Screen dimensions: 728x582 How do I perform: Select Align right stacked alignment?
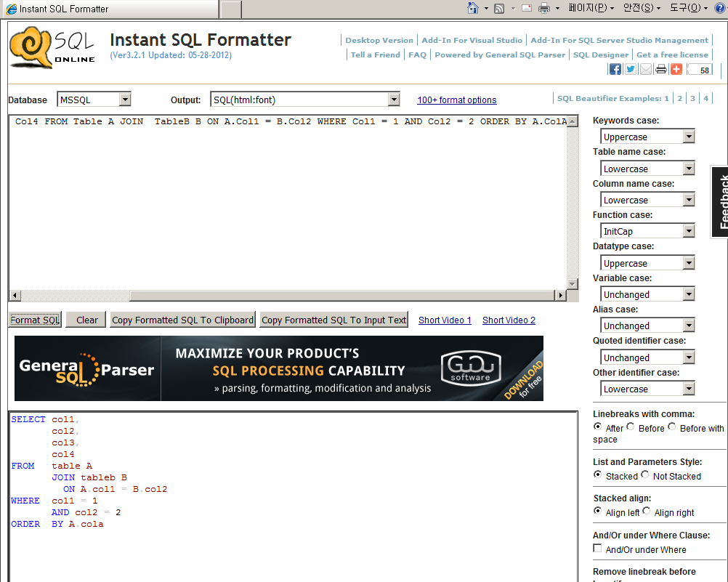tap(647, 511)
